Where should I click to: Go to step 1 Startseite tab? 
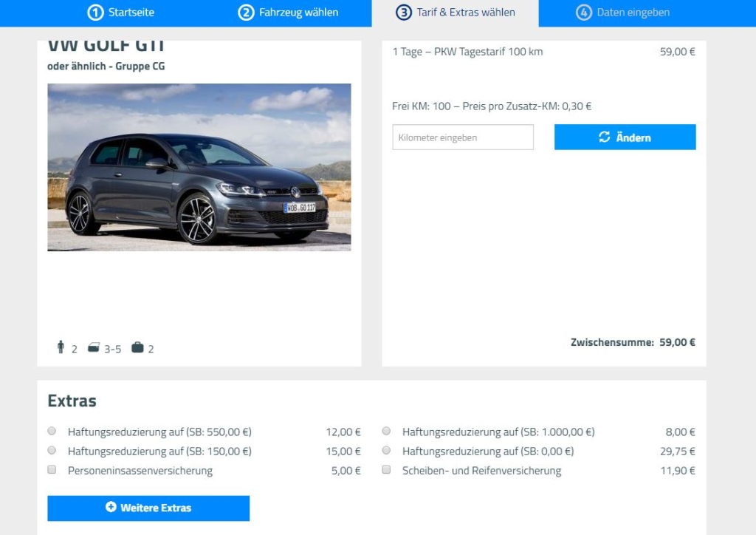tap(120, 13)
